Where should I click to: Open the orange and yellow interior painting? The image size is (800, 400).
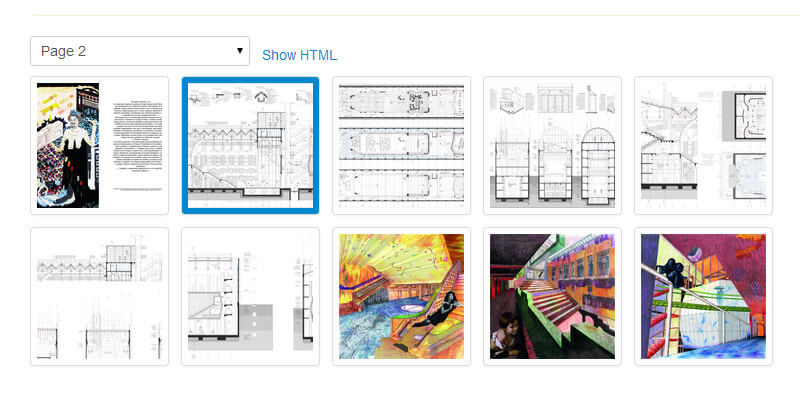pos(401,296)
